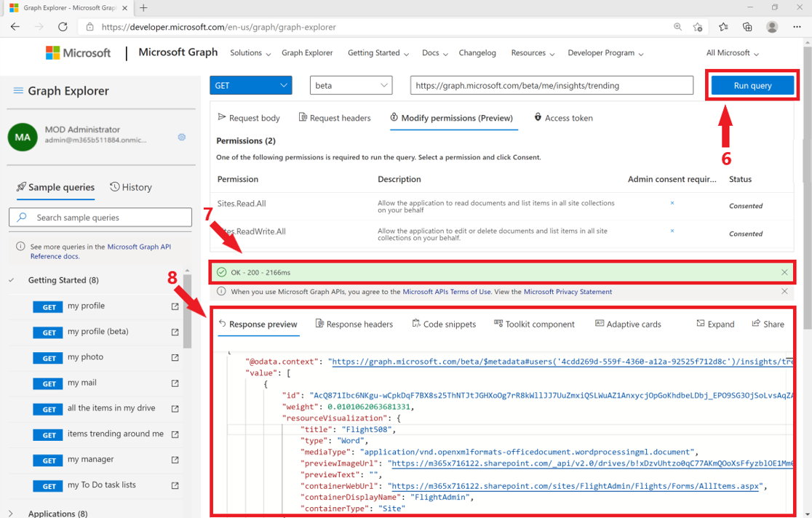Dismiss the Microsoft APIs terms notice

pyautogui.click(x=784, y=291)
